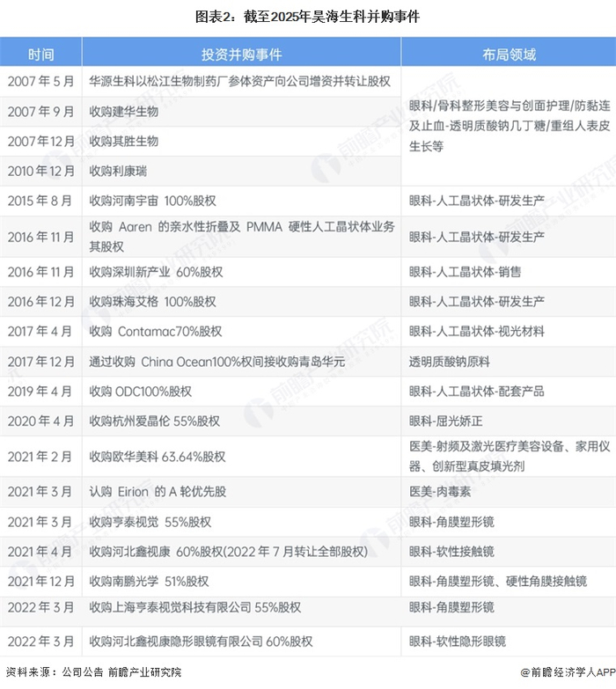Select the date cell 2019年4月
Screen dimensions: 616x689
[x=40, y=391]
